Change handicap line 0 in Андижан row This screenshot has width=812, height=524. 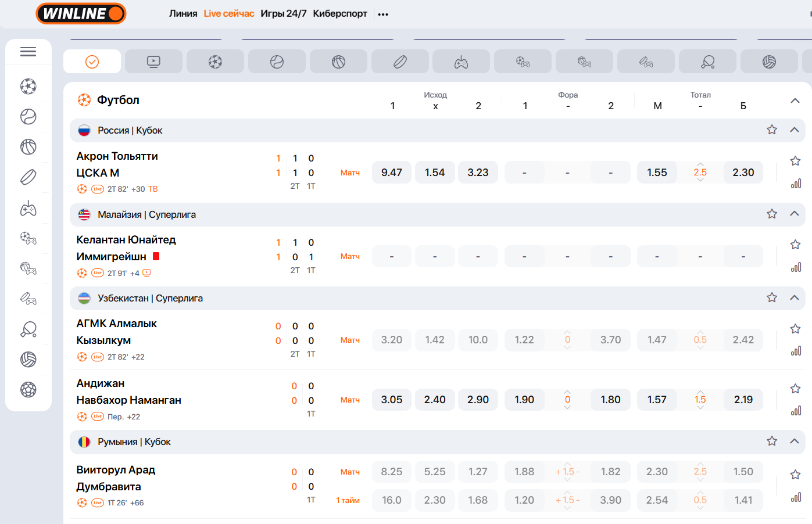click(x=567, y=400)
